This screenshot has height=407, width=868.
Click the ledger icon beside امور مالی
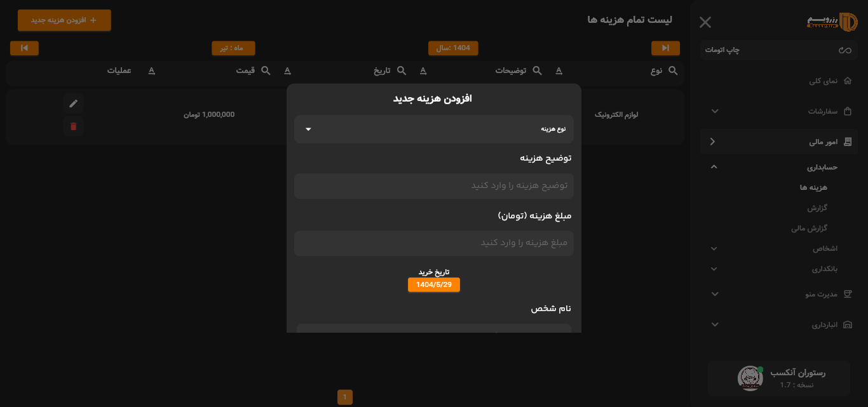coord(847,142)
